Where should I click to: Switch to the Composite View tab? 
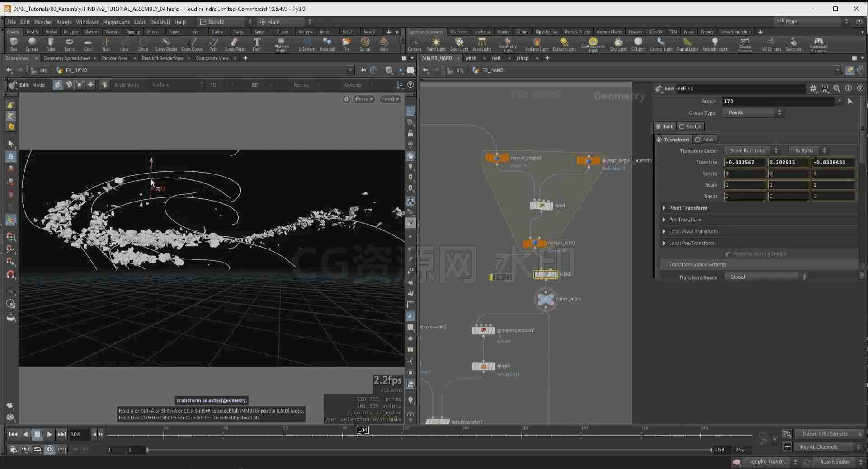pyautogui.click(x=212, y=58)
